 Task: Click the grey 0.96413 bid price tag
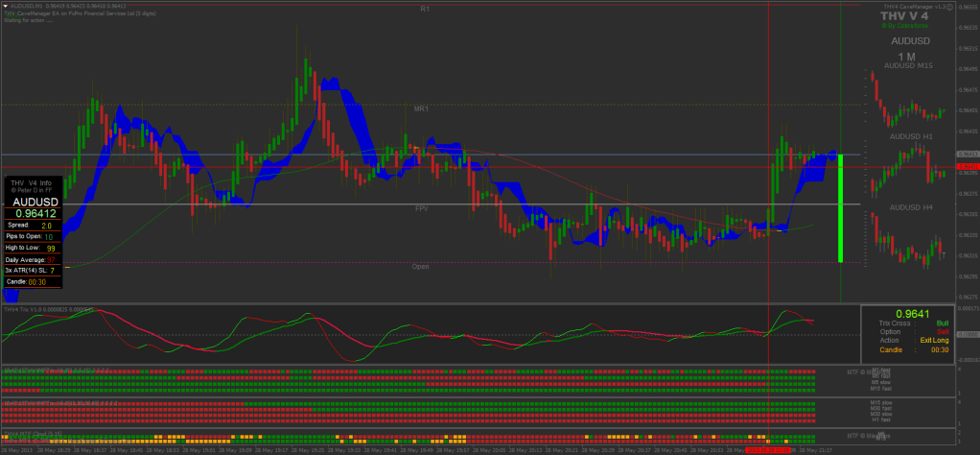pos(967,154)
